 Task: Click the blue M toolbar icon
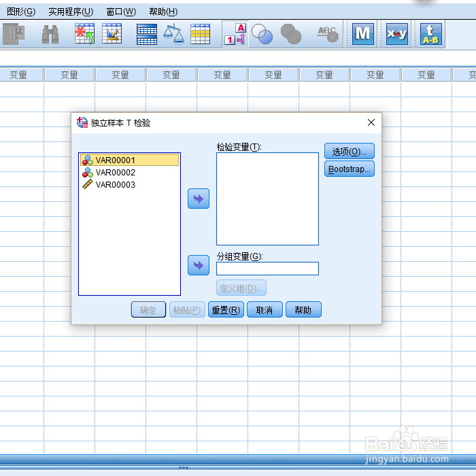coord(362,34)
